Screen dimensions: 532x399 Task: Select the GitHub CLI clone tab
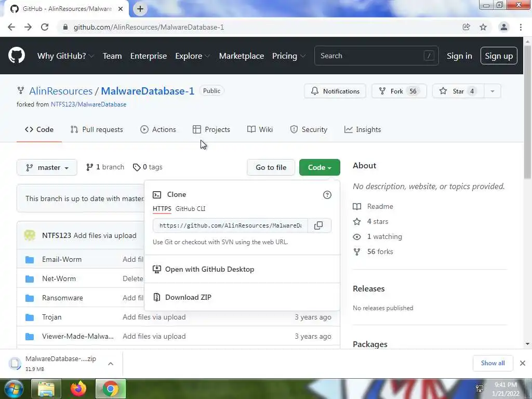click(x=190, y=209)
